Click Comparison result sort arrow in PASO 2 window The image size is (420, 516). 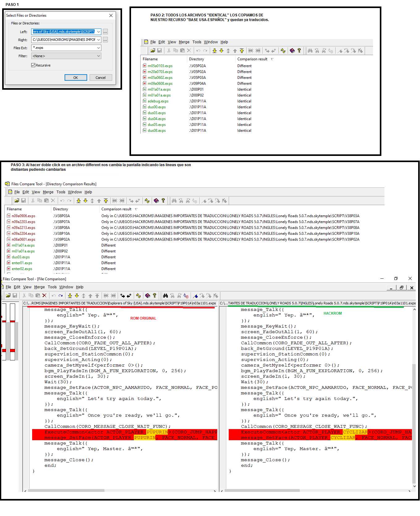click(x=272, y=59)
